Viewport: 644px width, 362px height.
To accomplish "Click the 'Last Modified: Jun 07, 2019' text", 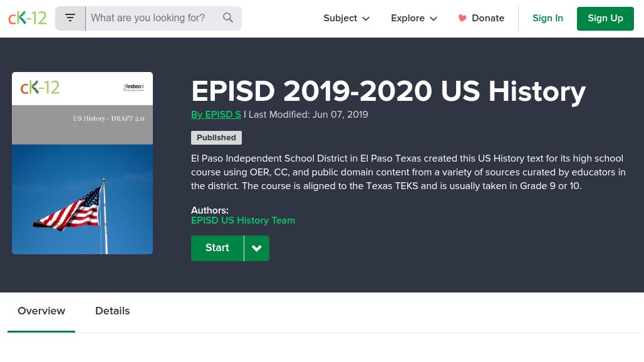I will 308,115.
